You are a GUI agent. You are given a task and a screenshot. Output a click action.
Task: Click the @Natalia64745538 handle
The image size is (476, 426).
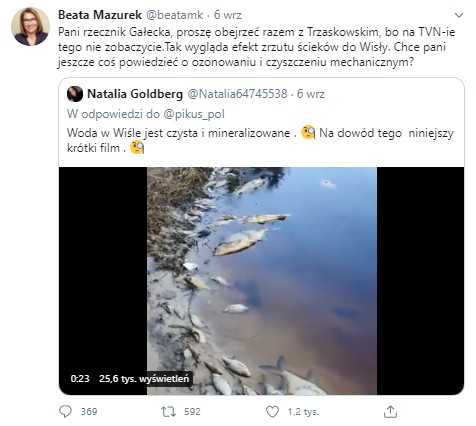237,94
